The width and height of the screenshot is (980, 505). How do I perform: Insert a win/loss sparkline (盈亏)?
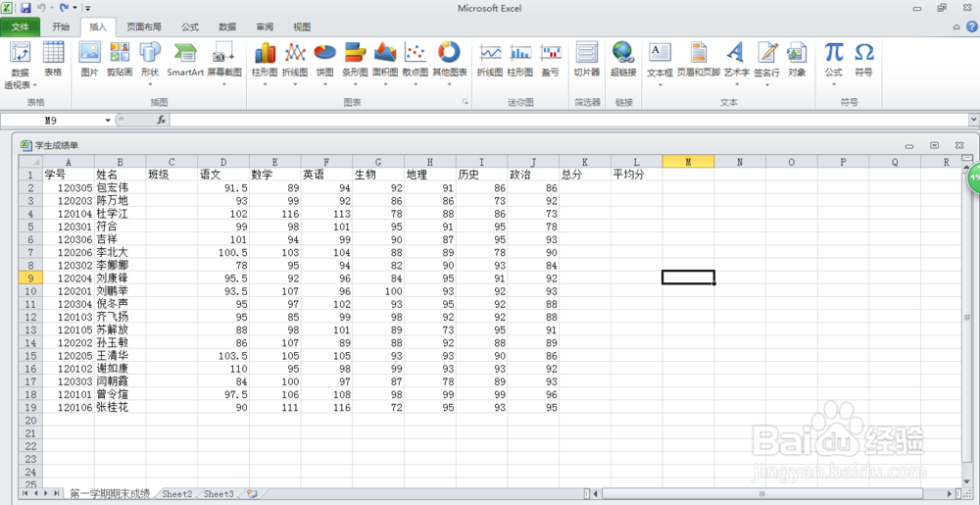[551, 60]
